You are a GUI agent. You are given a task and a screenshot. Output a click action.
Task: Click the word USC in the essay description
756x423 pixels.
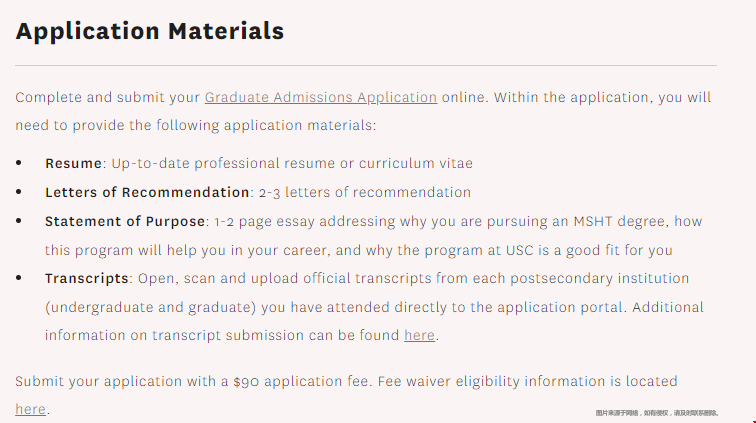pos(520,250)
